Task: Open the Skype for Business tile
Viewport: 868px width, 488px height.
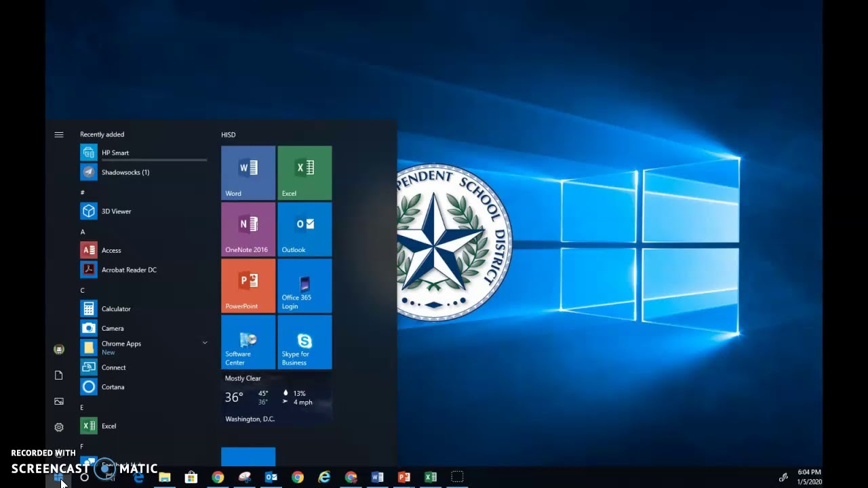Action: coord(304,342)
